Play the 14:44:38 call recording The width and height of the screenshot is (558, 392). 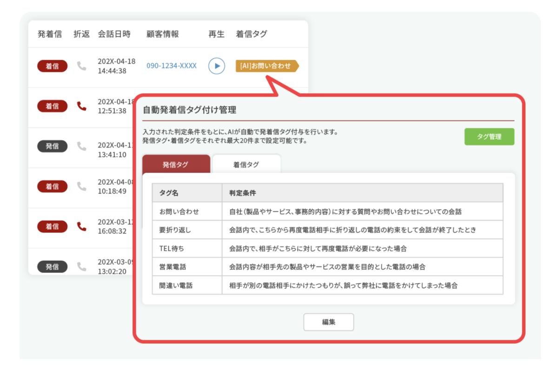[x=216, y=66]
